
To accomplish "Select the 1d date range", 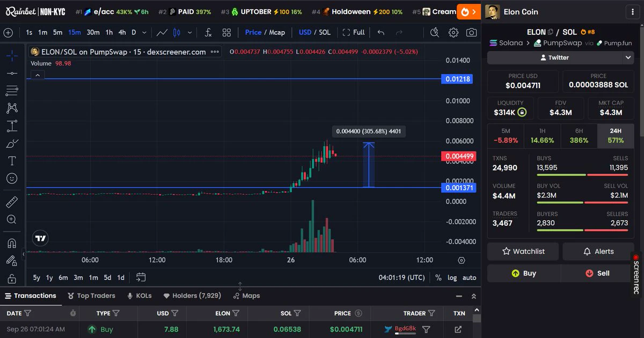I will pyautogui.click(x=121, y=278).
